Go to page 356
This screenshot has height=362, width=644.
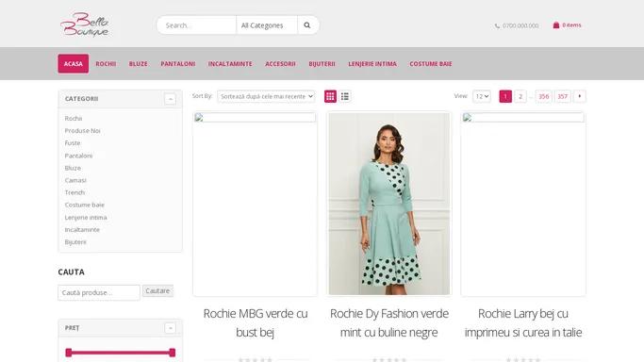click(543, 96)
